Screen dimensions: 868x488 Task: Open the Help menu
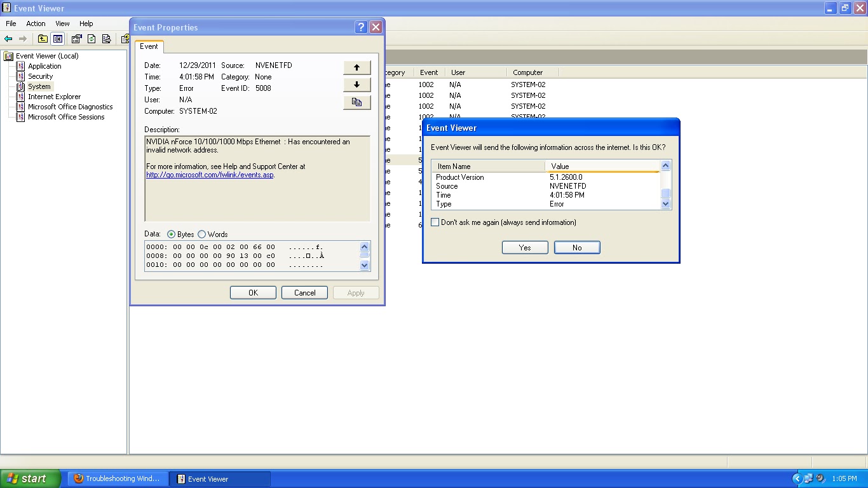[86, 24]
